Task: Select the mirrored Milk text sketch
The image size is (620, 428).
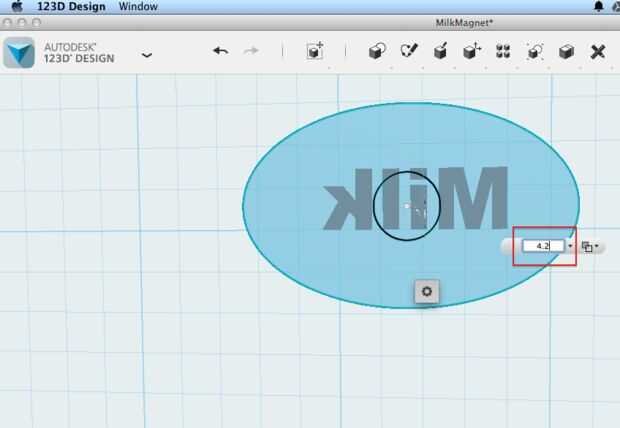Action: point(415,199)
